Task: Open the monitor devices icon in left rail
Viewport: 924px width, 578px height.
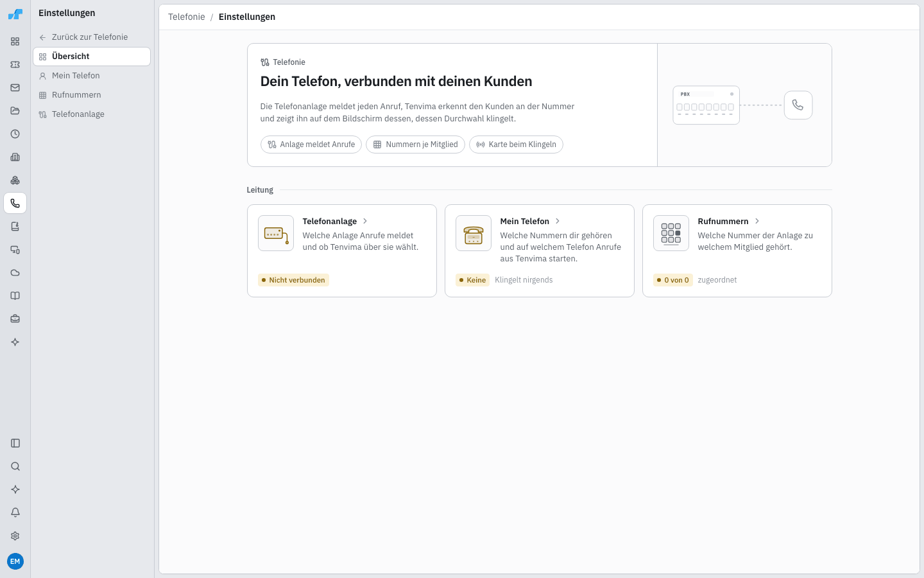Action: pos(15,250)
